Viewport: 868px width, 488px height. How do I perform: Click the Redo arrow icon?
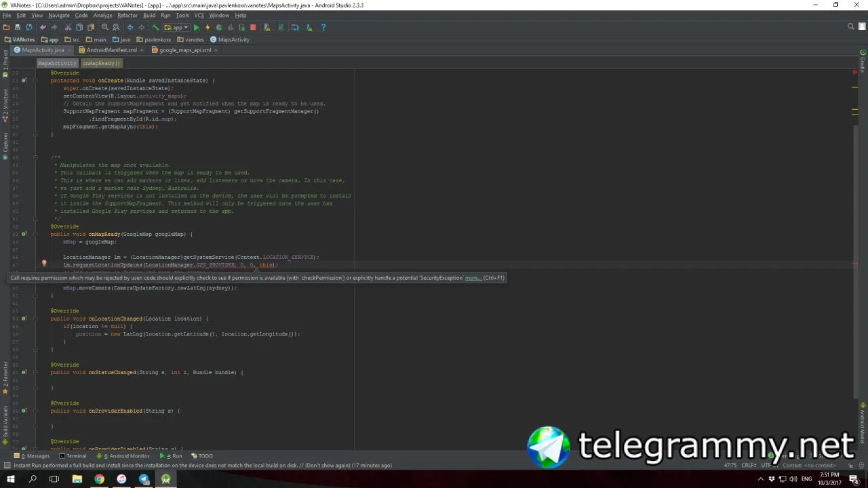(54, 27)
